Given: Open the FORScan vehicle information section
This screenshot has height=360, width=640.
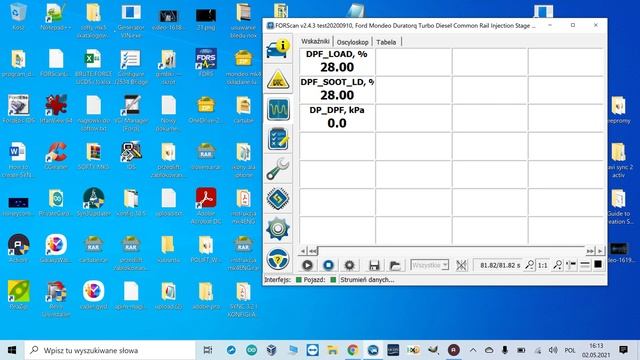Looking at the screenshot, I should (278, 49).
